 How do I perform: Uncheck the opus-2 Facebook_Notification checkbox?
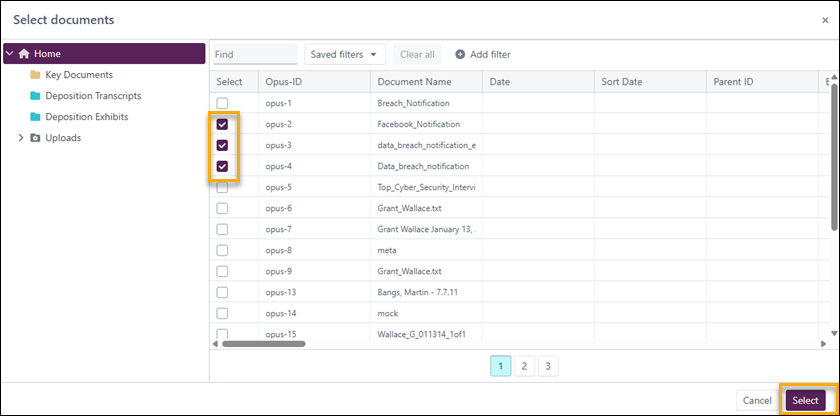[222, 124]
